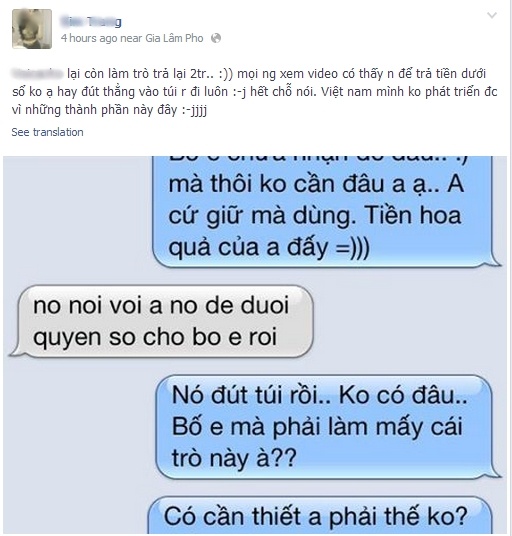
Task: Select the bubble "Có cần thiết a phải thế ko?"
Action: [320, 515]
